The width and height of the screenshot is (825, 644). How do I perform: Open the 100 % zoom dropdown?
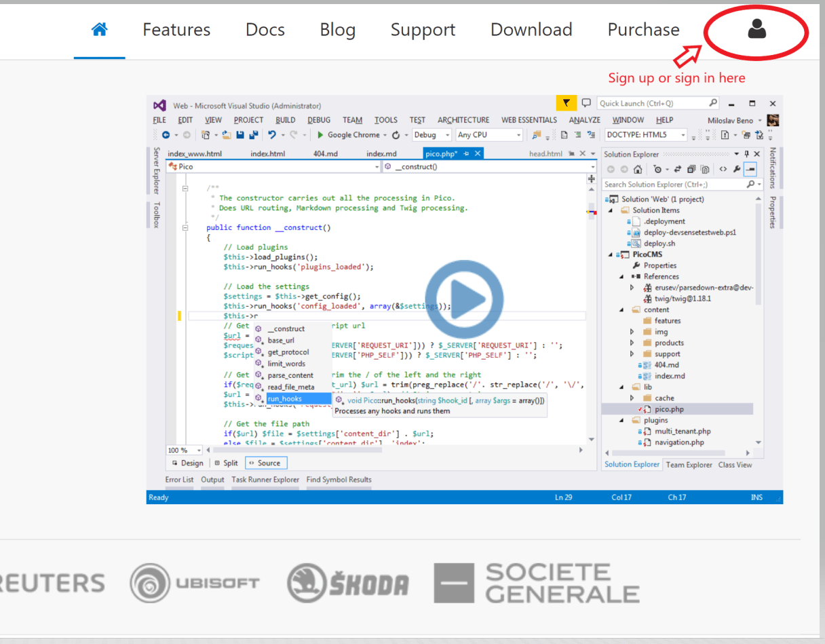coord(185,450)
